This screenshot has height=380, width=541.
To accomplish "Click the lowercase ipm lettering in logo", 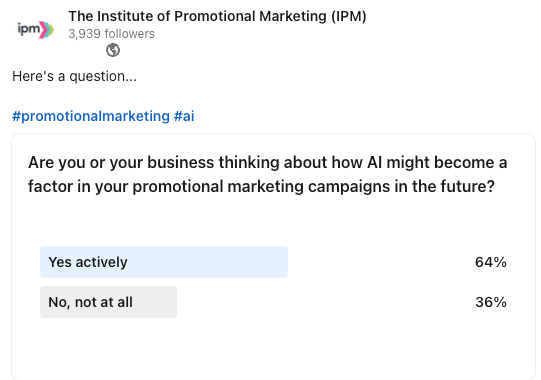I will 28,29.
